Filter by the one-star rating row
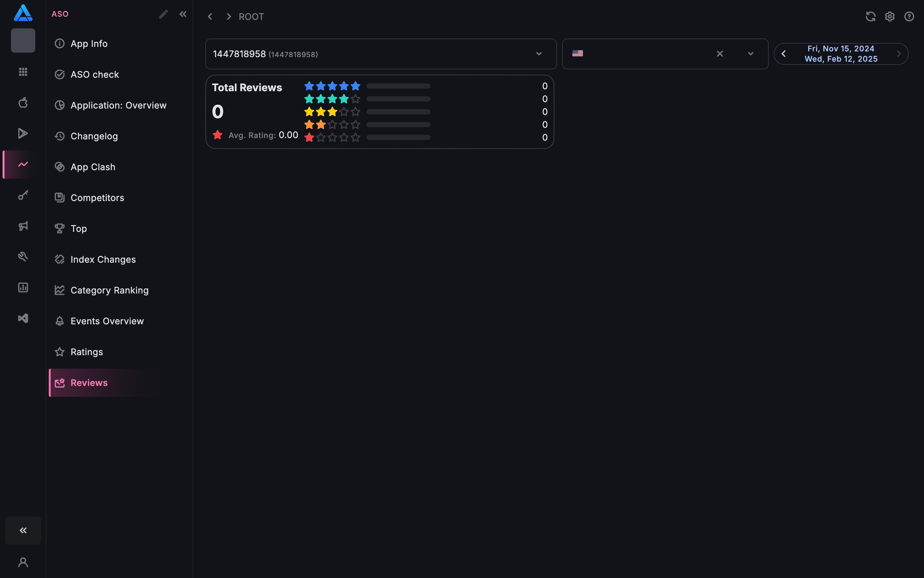The width and height of the screenshot is (924, 578). [x=426, y=137]
